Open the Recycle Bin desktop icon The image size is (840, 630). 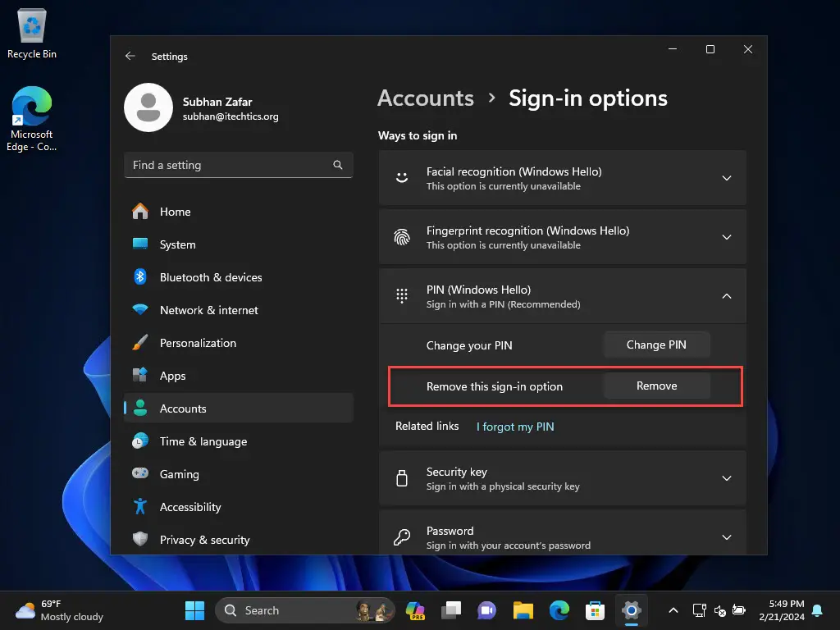(32, 34)
